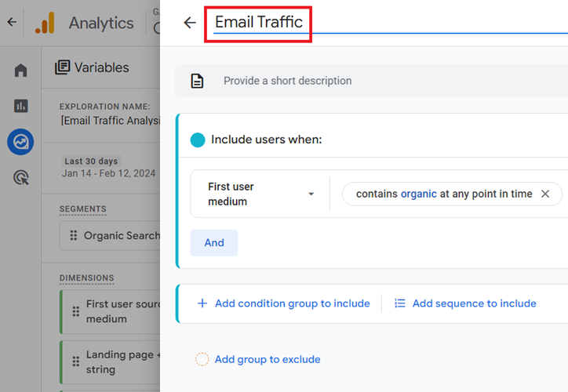The width and height of the screenshot is (568, 392).
Task: Remove the 'contains organic' condition with X
Action: point(545,194)
